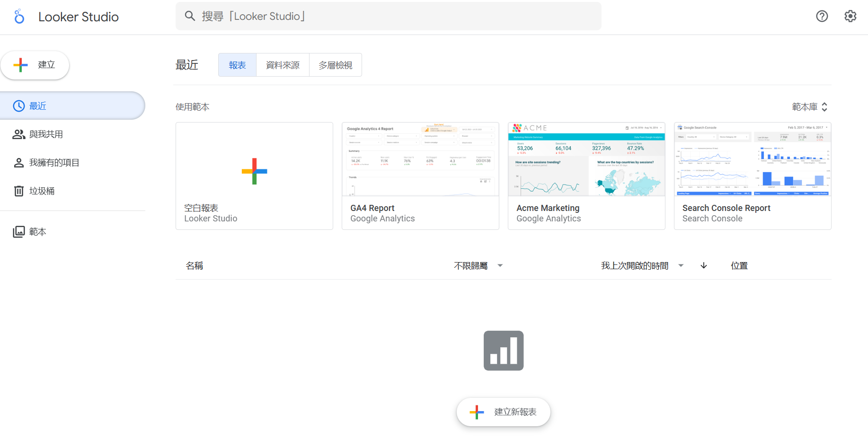Switch to the 多層檢視 tab
The height and width of the screenshot is (439, 868).
[x=335, y=65]
